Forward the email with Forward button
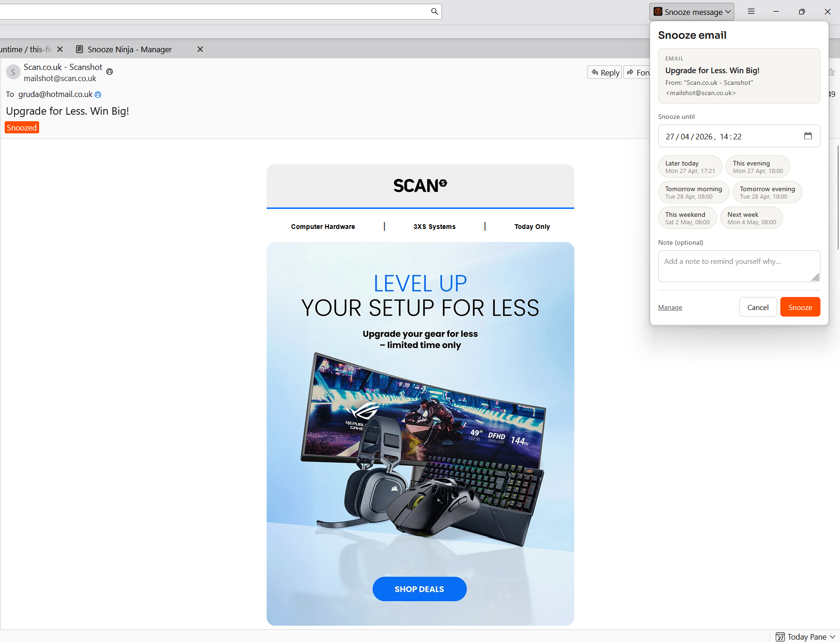Viewport: 840px width, 642px height. pos(637,72)
